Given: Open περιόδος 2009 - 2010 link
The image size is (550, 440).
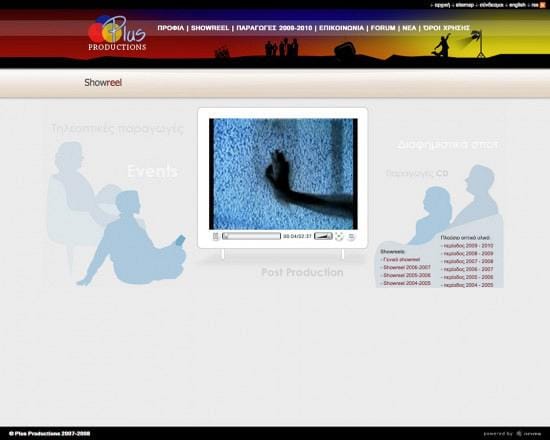Looking at the screenshot, I should pyautogui.click(x=468, y=246).
